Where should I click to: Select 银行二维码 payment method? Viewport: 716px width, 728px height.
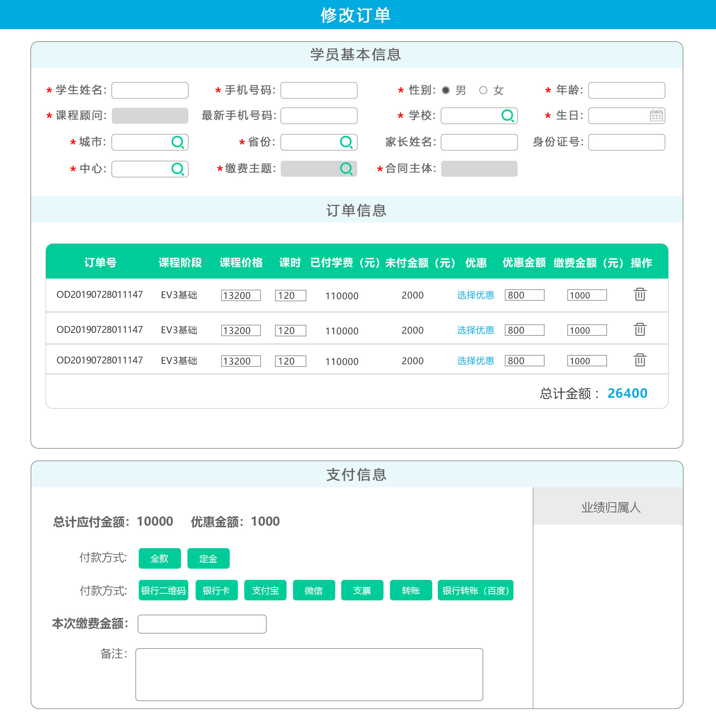(x=164, y=590)
